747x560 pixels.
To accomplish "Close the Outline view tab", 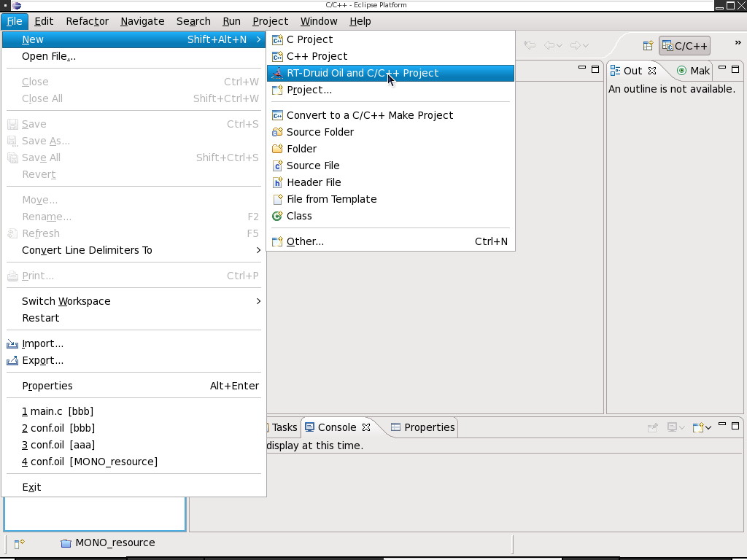I will pos(652,71).
